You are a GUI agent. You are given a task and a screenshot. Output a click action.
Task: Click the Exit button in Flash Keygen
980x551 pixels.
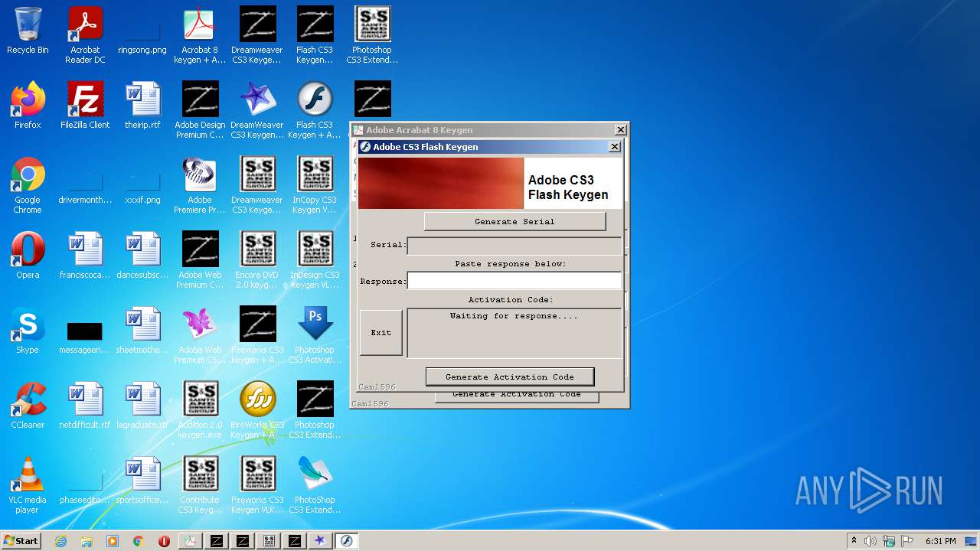(x=381, y=333)
